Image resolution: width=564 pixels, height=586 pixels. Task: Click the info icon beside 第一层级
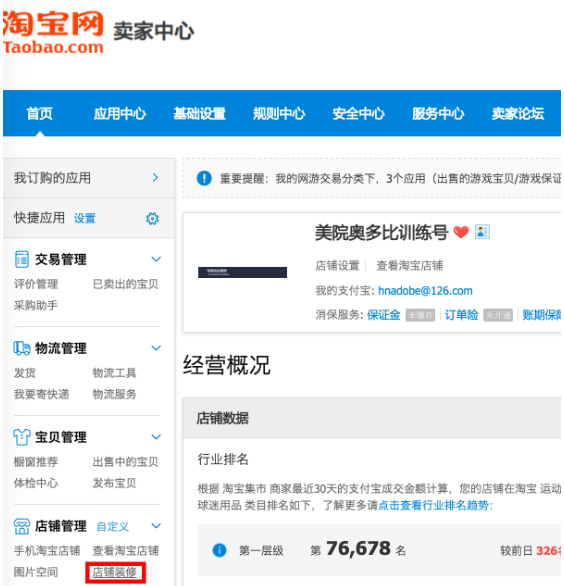click(219, 550)
